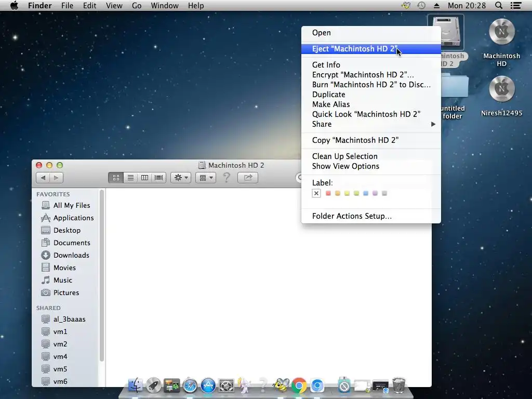The height and width of the screenshot is (399, 532).
Task: Click the bee icon in menu bar
Action: click(406, 5)
